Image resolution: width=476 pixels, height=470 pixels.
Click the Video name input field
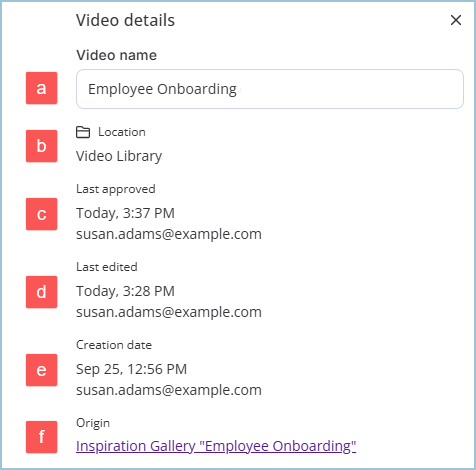point(270,89)
